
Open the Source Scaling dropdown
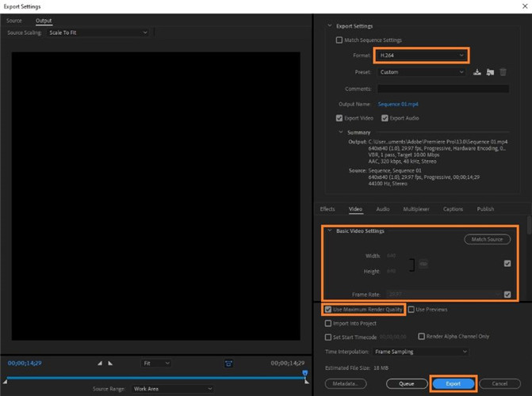pos(98,32)
